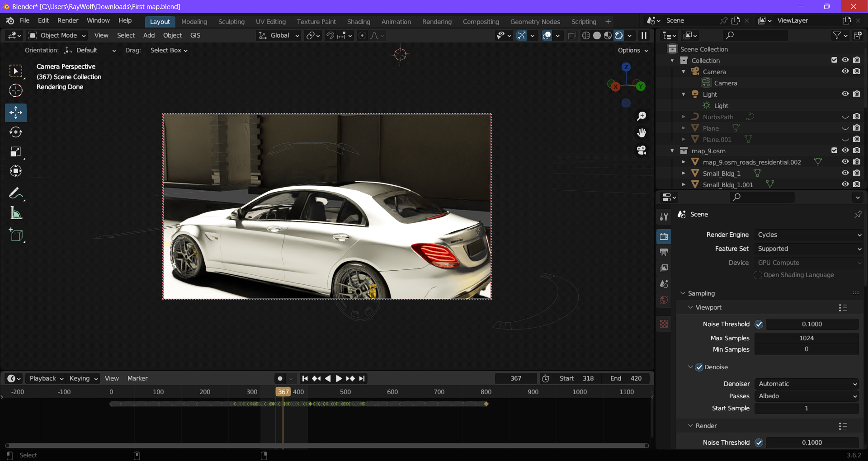This screenshot has width=868, height=461.
Task: Disable rendering of Small_Bldg_1 camera icon
Action: (x=857, y=173)
